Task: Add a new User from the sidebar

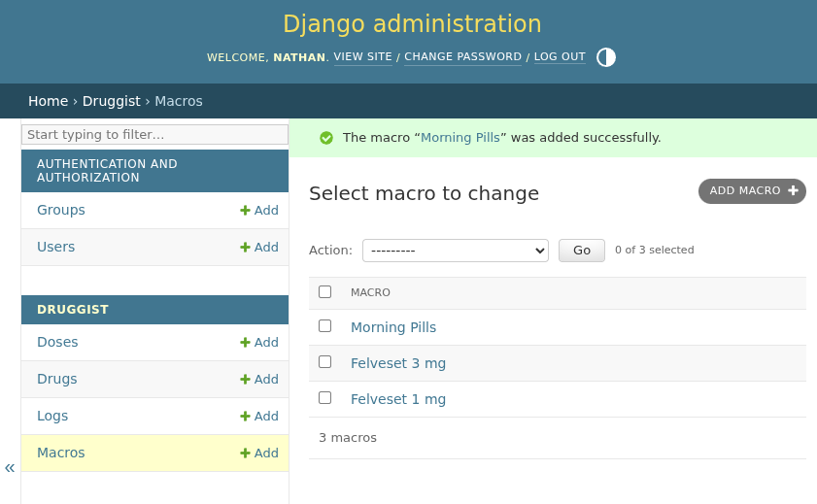Action: tap(259, 248)
